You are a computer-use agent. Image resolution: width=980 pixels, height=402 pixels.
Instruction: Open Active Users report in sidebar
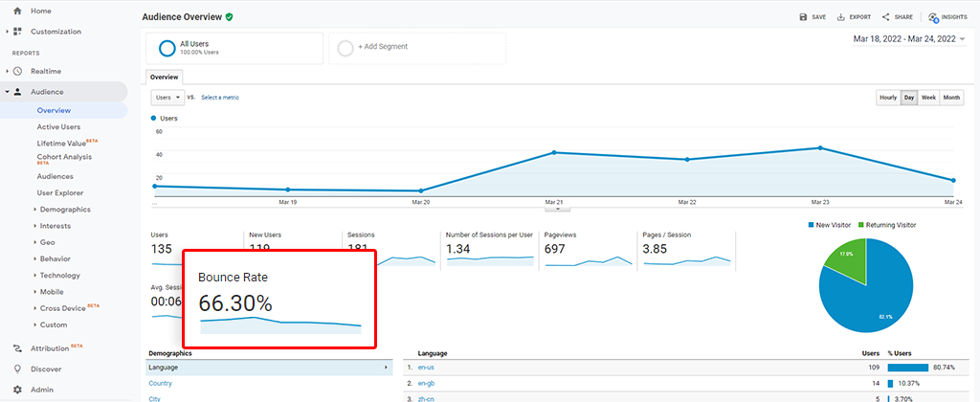pyautogui.click(x=58, y=126)
